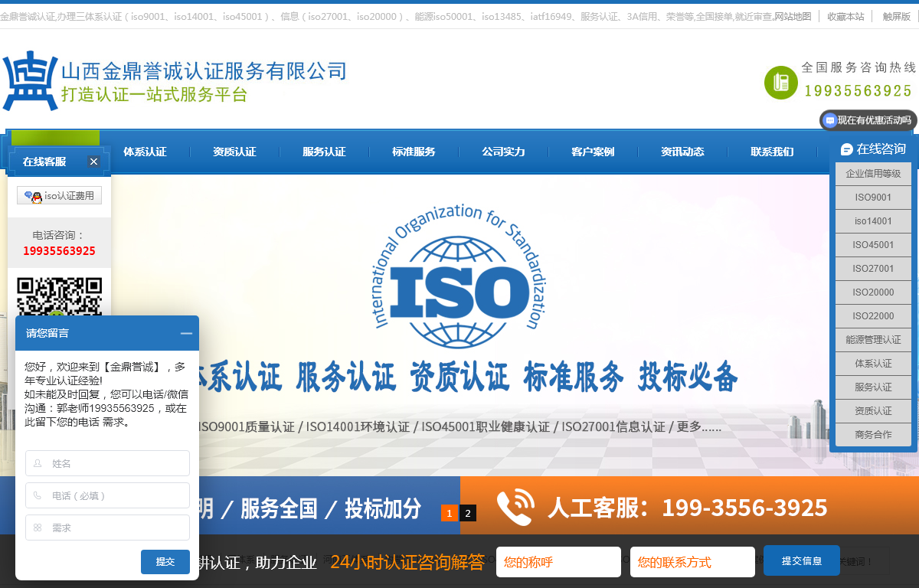Screen dimensions: 919x588
Task: Click the 在线咨询 sidebar header
Action: [x=873, y=149]
